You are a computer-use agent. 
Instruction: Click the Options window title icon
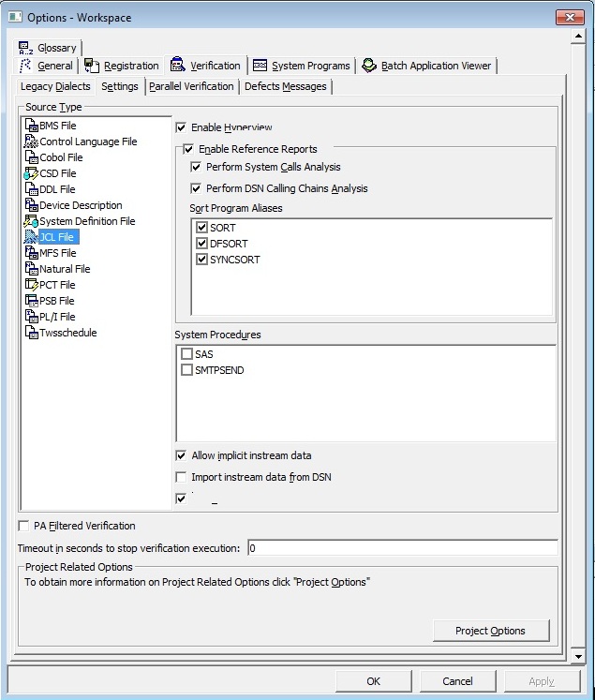pos(15,17)
